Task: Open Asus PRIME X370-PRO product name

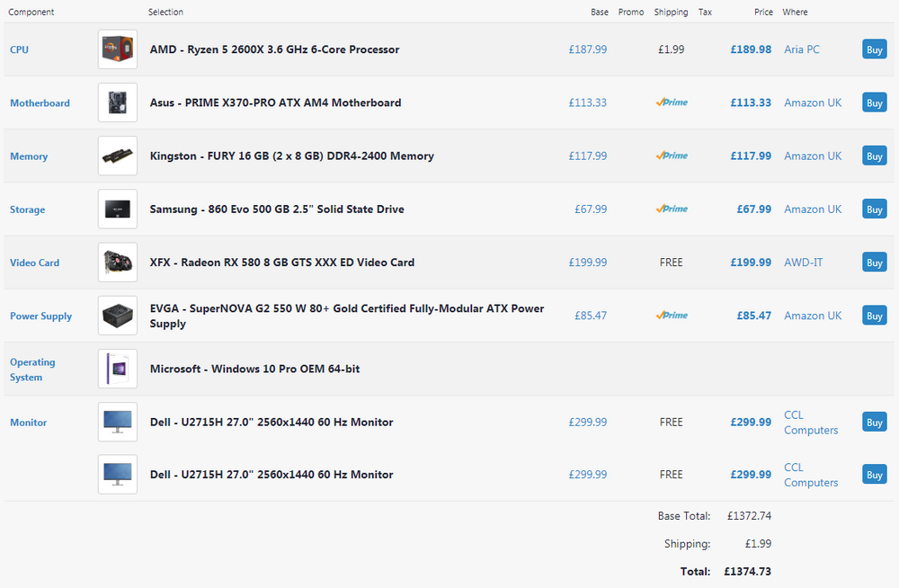Action: (275, 102)
